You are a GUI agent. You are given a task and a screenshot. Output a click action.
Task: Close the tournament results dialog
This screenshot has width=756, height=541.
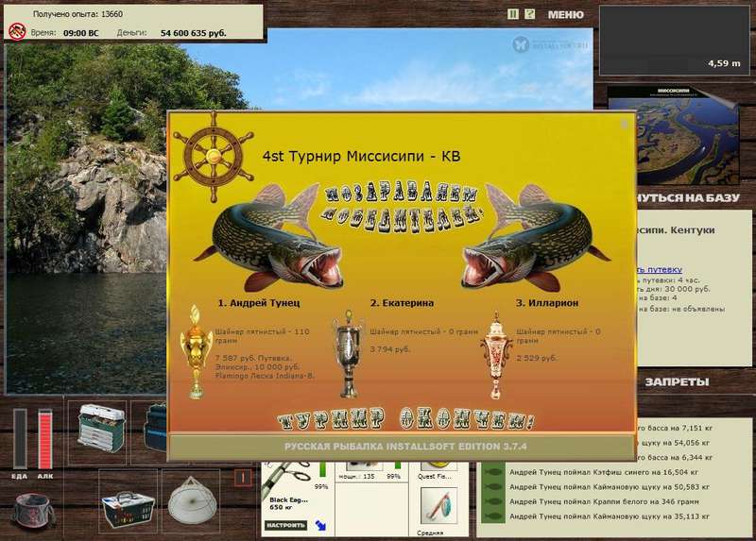[625, 124]
